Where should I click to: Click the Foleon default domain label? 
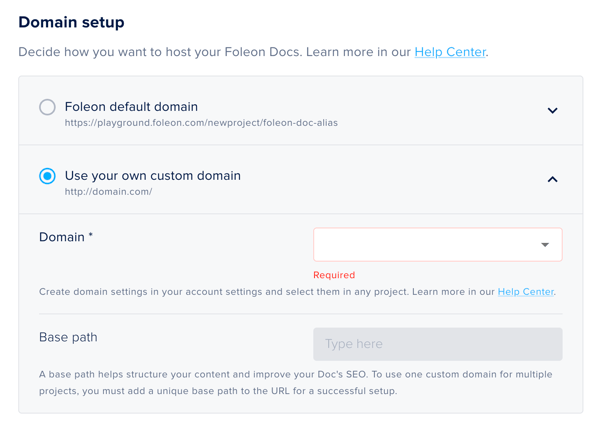click(x=131, y=106)
